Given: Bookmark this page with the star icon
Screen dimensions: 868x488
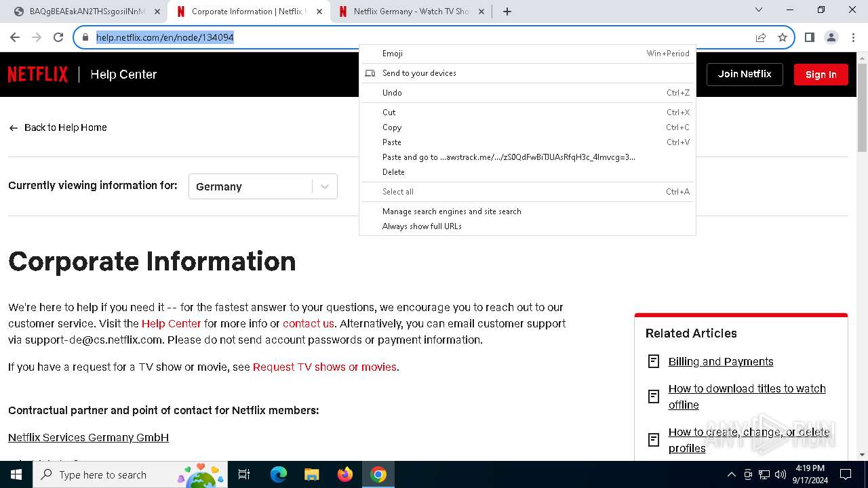Looking at the screenshot, I should coord(783,37).
